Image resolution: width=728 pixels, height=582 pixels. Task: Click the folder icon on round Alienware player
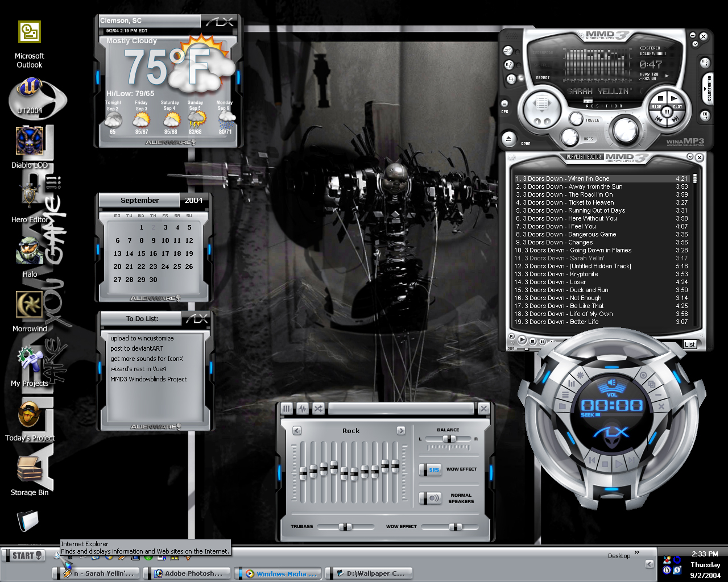562,407
